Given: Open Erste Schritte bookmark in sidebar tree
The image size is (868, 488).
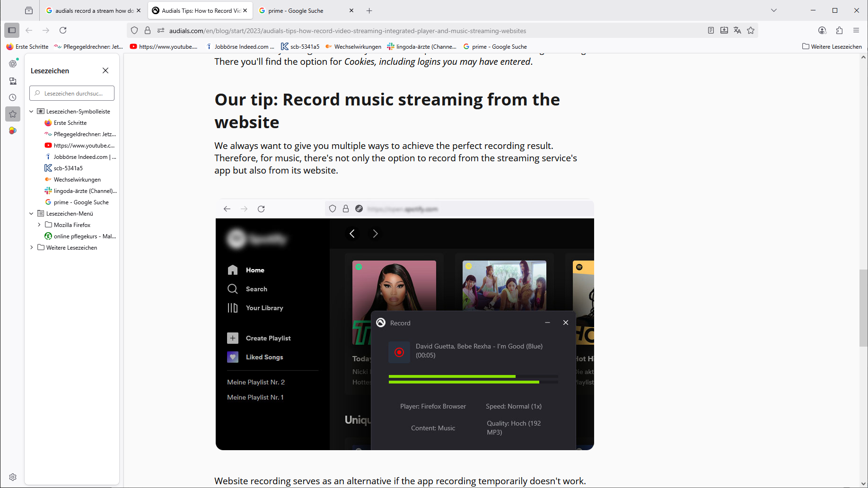Looking at the screenshot, I should tap(70, 123).
